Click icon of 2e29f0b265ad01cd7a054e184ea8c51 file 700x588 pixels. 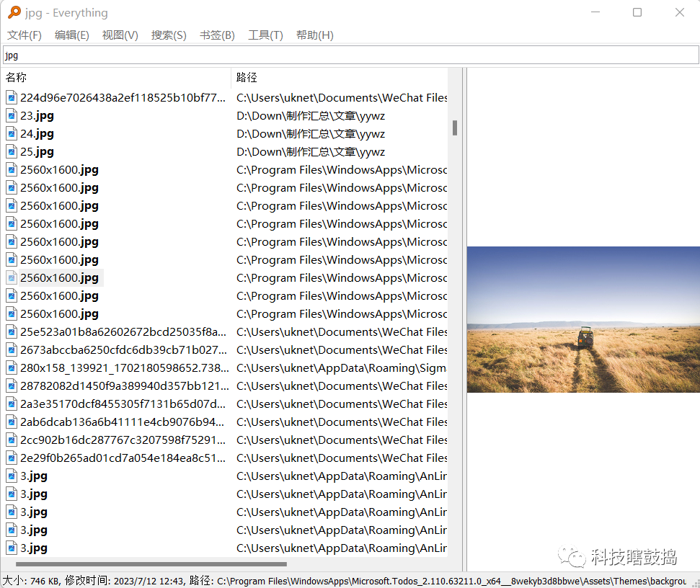coord(12,458)
